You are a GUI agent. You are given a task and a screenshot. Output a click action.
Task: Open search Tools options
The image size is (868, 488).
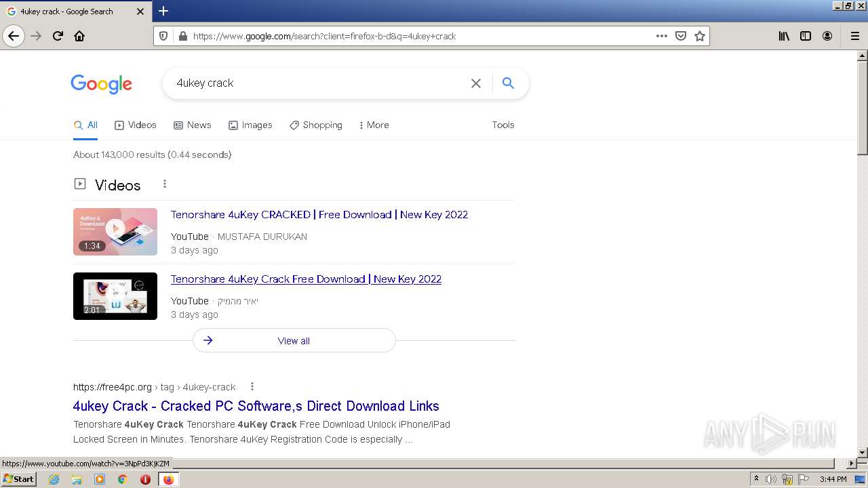[x=503, y=125]
